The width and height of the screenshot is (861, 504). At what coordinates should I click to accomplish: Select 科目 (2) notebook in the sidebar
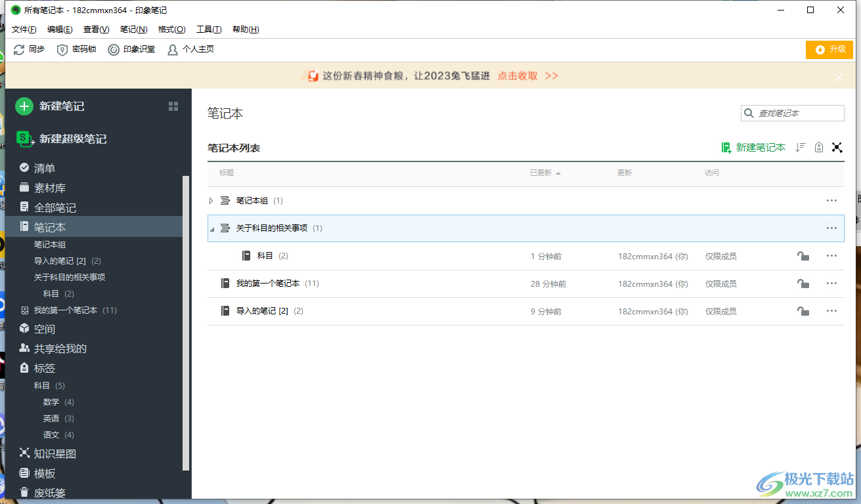58,294
